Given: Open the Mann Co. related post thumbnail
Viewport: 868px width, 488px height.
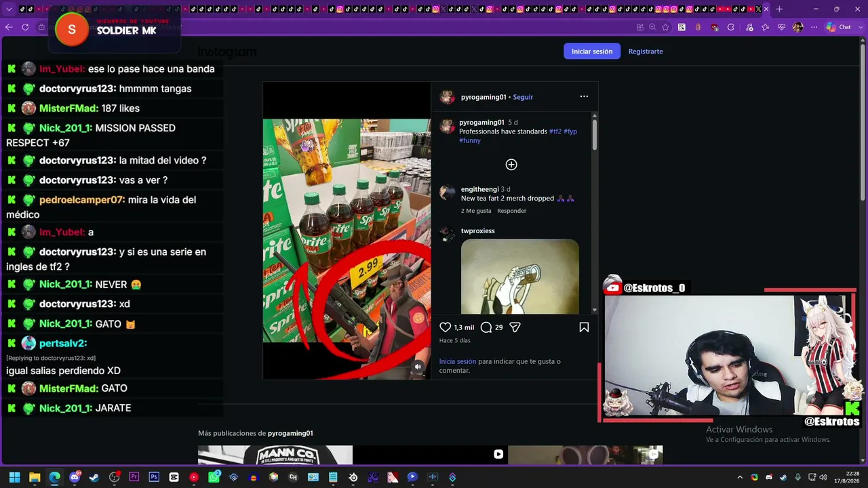Looking at the screenshot, I should point(275,455).
